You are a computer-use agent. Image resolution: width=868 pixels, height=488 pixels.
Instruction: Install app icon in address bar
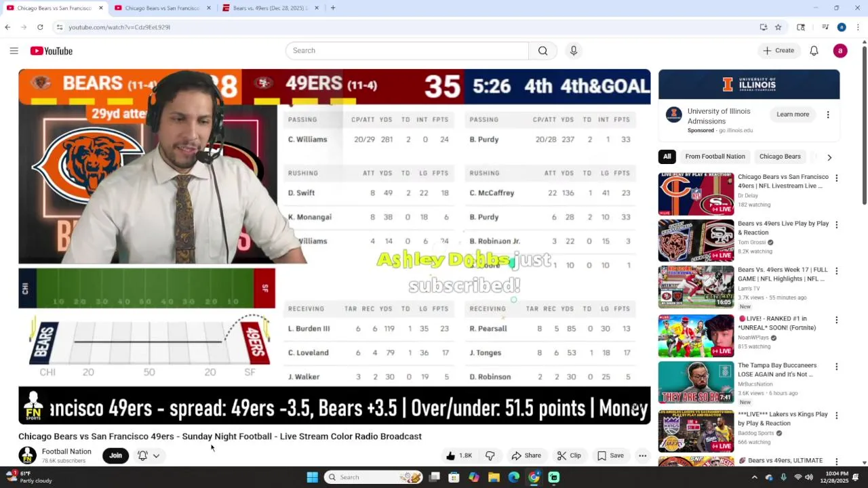[x=764, y=27]
